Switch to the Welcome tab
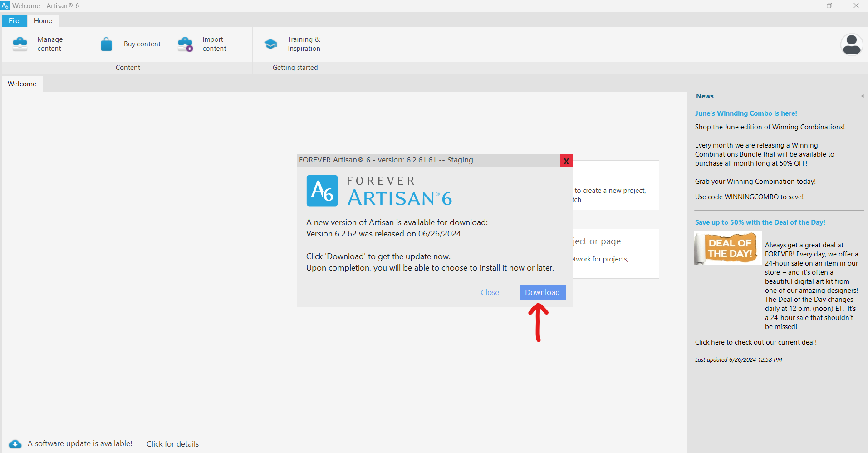 coord(22,84)
